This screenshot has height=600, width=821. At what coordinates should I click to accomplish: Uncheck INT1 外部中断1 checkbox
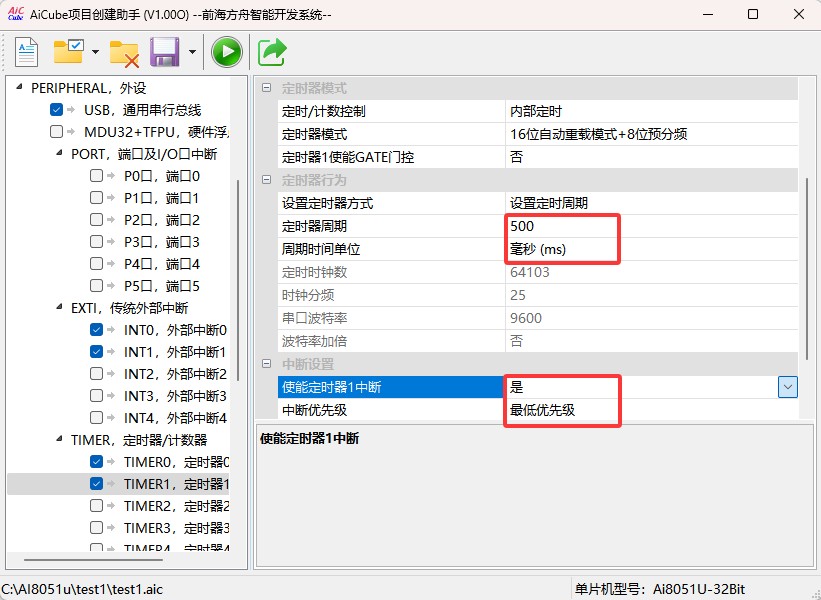click(x=96, y=351)
